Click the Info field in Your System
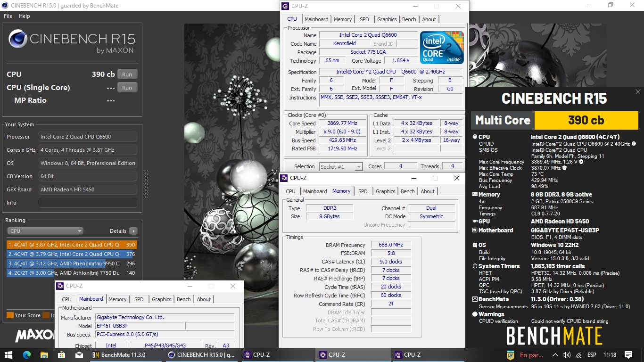Image resolution: width=644 pixels, height=362 pixels. (88, 203)
